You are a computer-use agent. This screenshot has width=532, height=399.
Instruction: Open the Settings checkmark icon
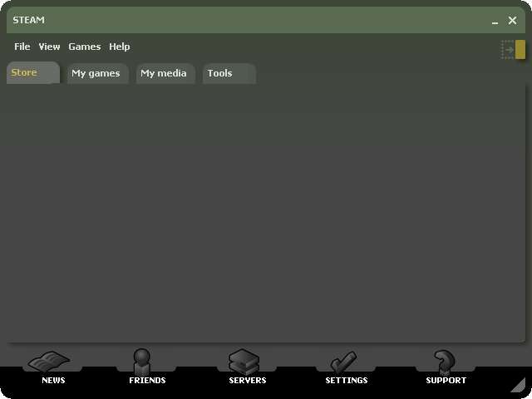point(343,362)
